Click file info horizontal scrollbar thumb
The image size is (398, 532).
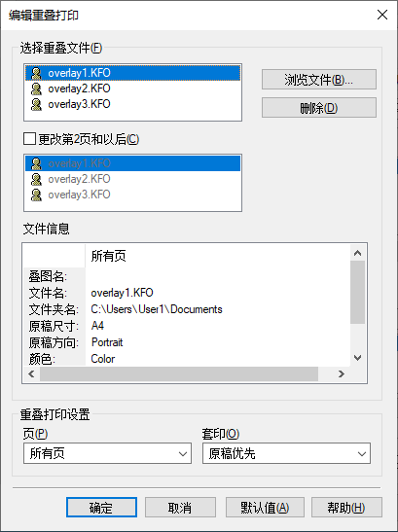click(179, 373)
